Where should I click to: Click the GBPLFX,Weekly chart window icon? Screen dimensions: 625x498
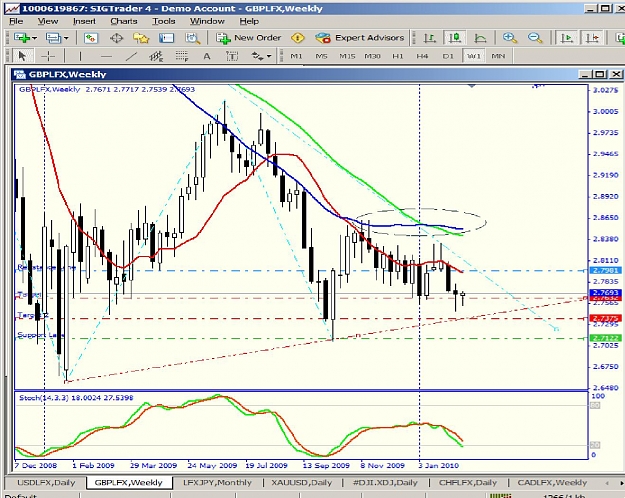pyautogui.click(x=20, y=75)
